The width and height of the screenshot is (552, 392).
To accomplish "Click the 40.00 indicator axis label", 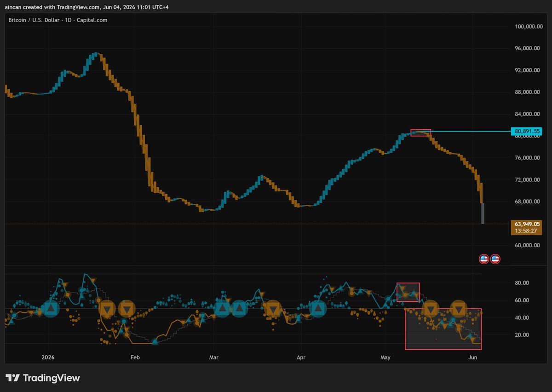I will (522, 317).
